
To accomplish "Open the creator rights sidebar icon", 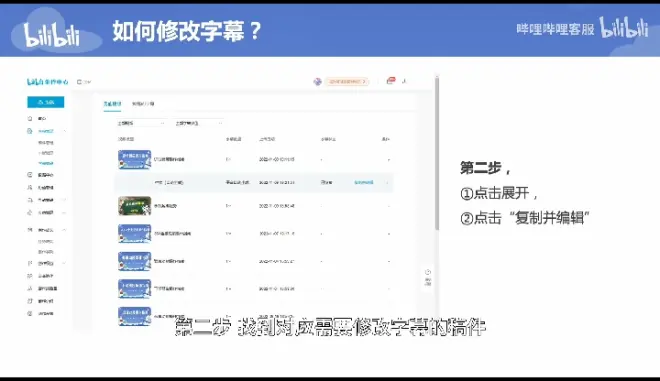I will tap(30, 263).
